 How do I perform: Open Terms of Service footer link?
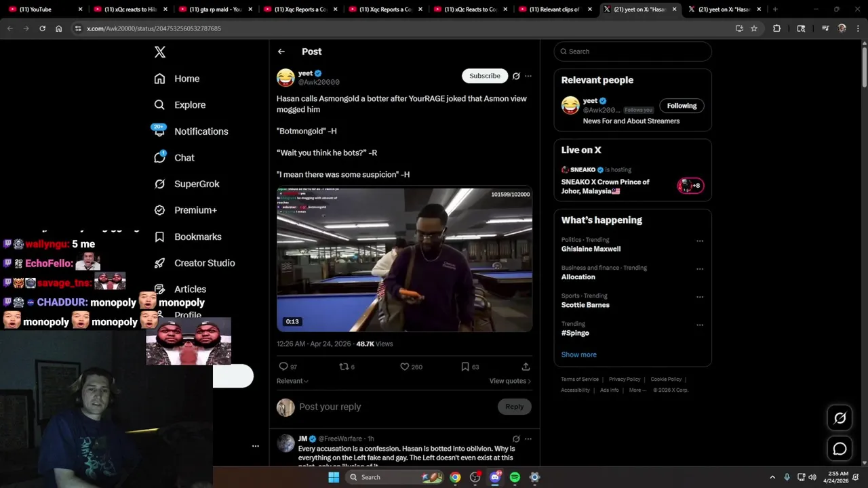pyautogui.click(x=580, y=379)
